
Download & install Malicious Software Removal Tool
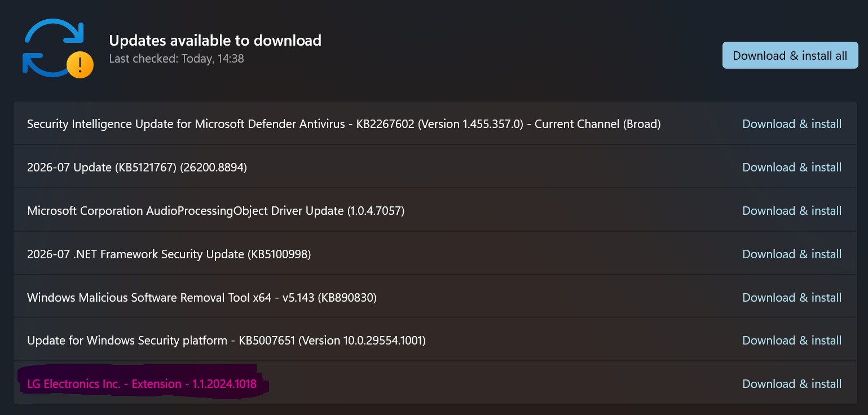coord(792,297)
